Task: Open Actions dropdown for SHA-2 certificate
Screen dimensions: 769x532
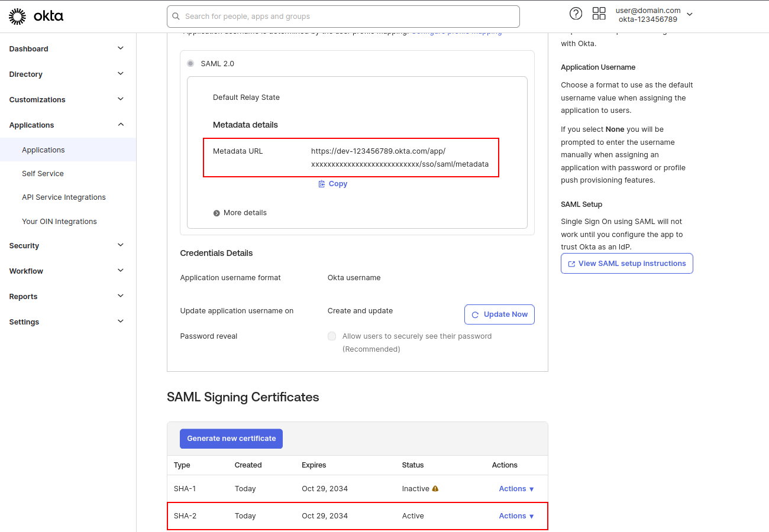Action: coord(516,516)
